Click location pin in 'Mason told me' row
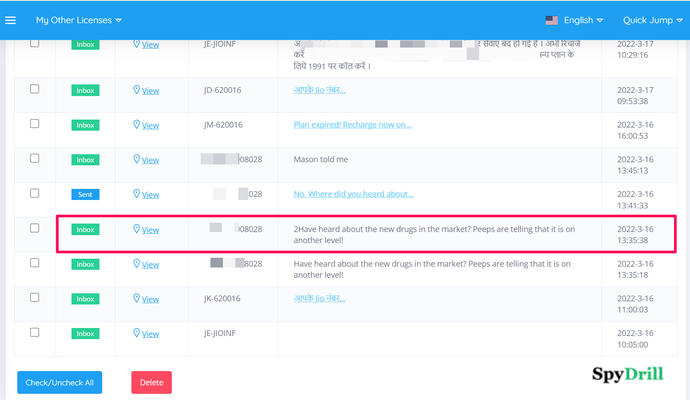The width and height of the screenshot is (690, 400). [137, 160]
